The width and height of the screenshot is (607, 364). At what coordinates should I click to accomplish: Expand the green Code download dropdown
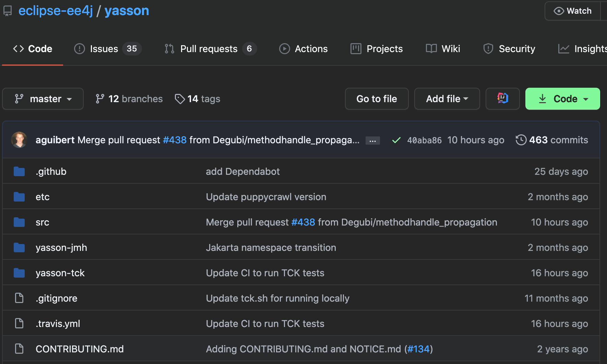pos(562,99)
